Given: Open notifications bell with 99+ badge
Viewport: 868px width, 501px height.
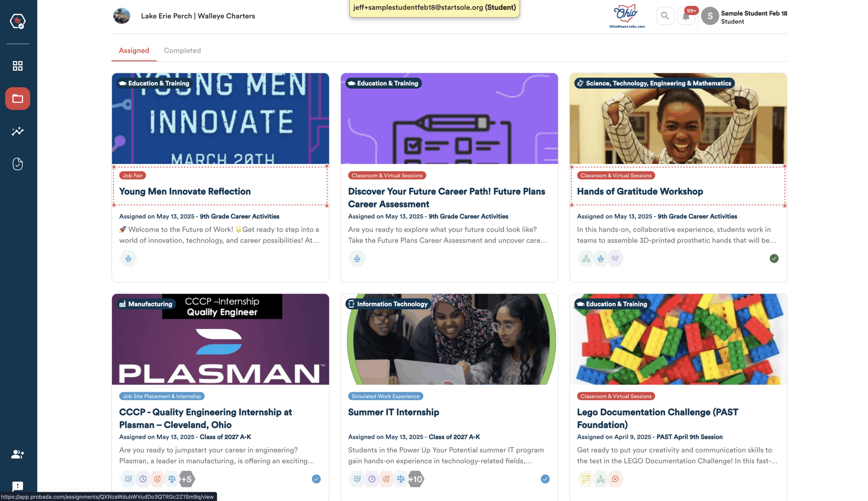Looking at the screenshot, I should point(686,16).
